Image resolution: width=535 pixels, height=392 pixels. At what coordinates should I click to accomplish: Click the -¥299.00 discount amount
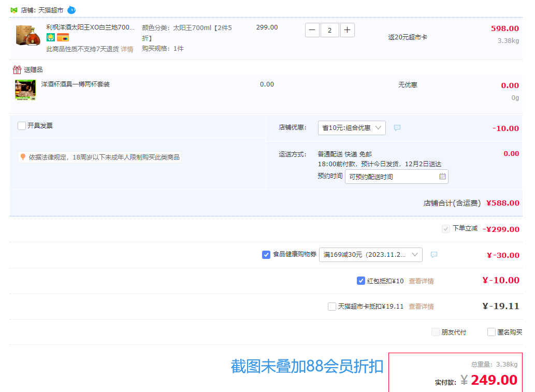click(501, 229)
